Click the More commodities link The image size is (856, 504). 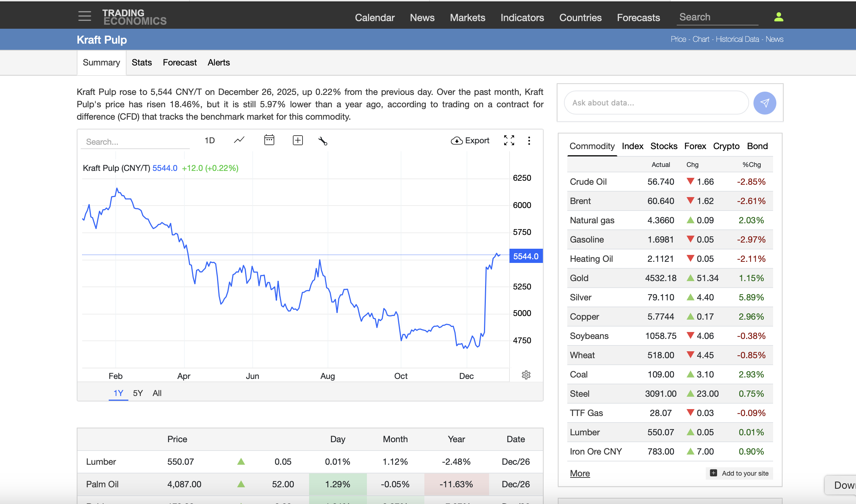click(580, 473)
